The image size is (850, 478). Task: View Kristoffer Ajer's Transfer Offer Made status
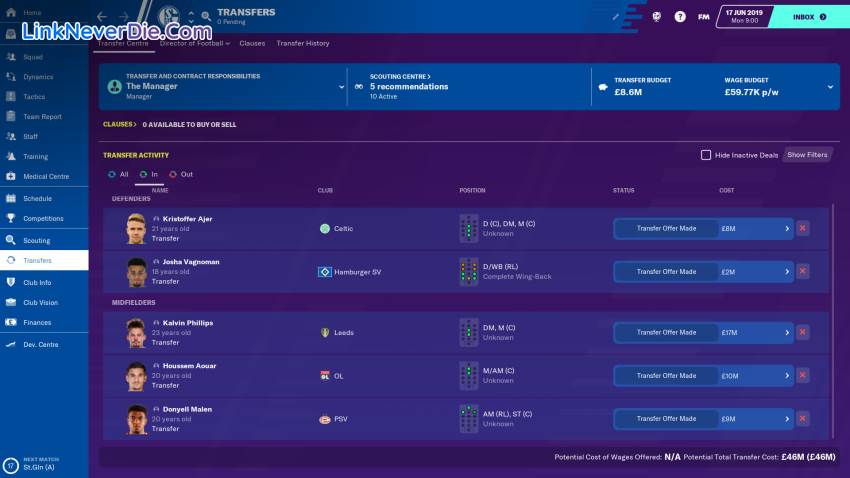pyautogui.click(x=666, y=229)
